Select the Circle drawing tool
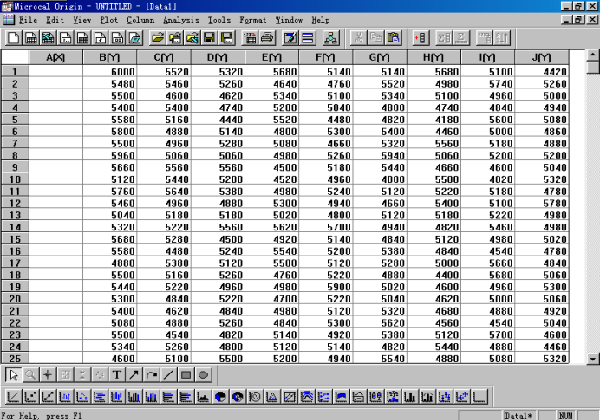Image resolution: width=600 pixels, height=420 pixels. [x=202, y=375]
